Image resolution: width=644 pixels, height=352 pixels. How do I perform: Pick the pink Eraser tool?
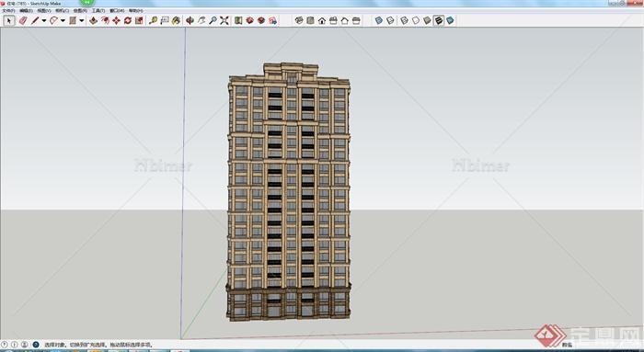point(23,20)
